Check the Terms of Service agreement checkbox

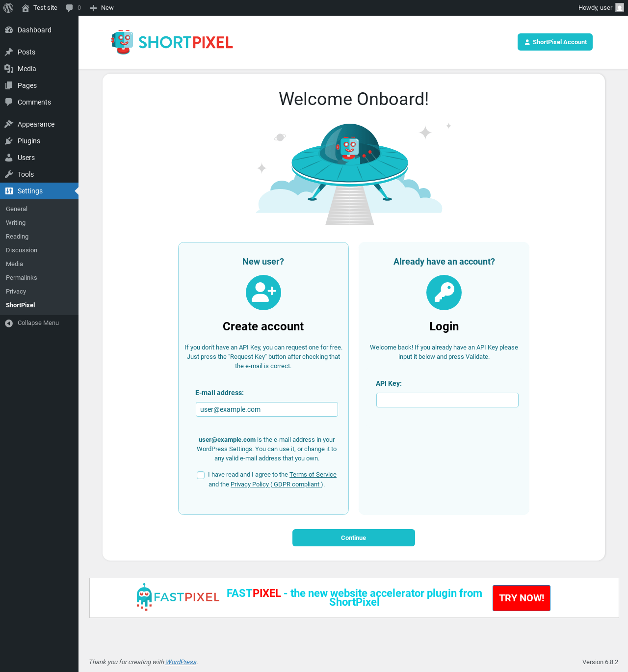pyautogui.click(x=201, y=475)
